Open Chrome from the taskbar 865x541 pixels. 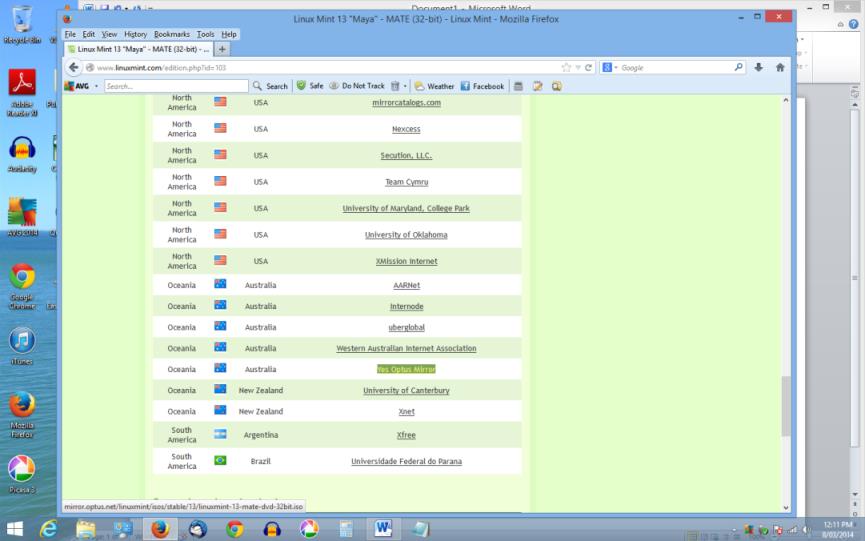click(235, 529)
